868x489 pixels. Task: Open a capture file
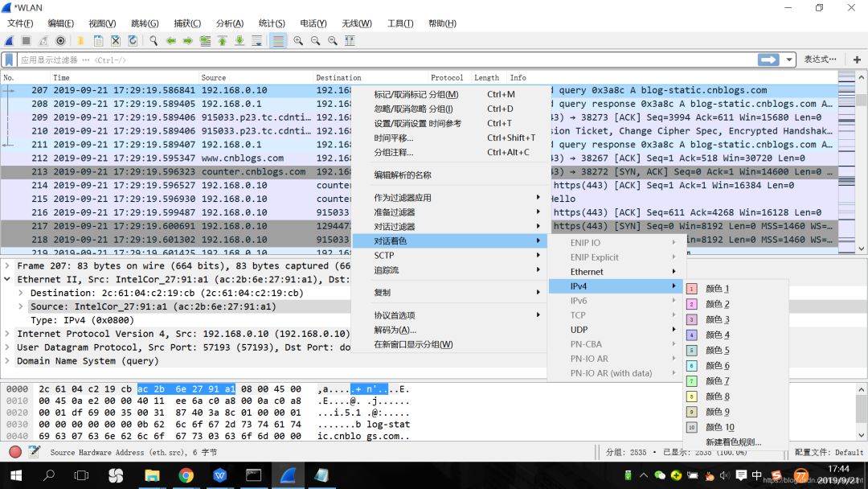81,40
